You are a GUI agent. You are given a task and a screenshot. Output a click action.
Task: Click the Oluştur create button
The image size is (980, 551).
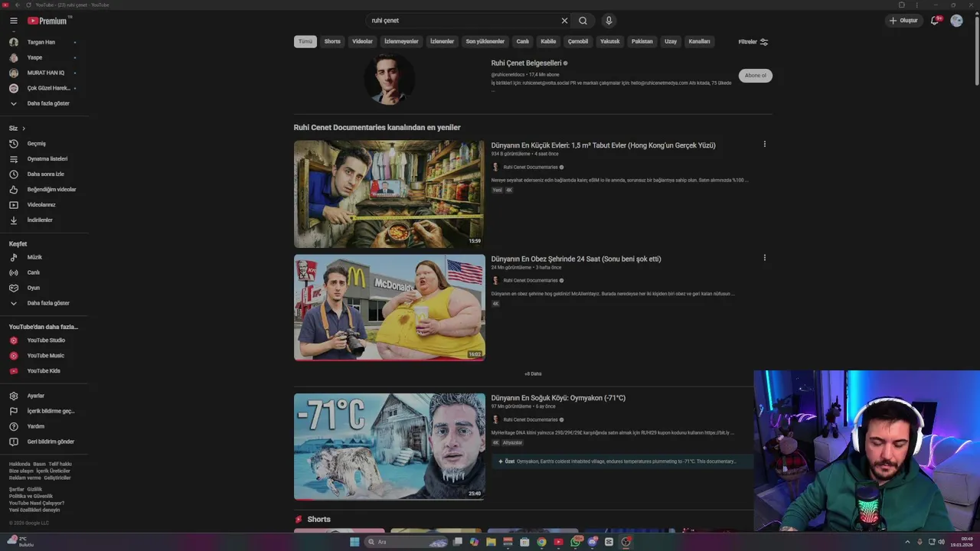pyautogui.click(x=903, y=21)
